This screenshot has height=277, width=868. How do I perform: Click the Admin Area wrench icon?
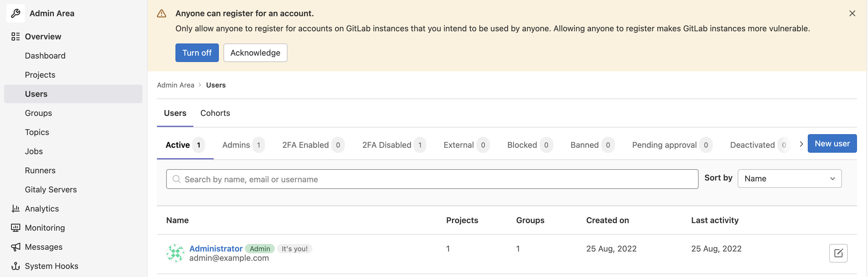(16, 14)
